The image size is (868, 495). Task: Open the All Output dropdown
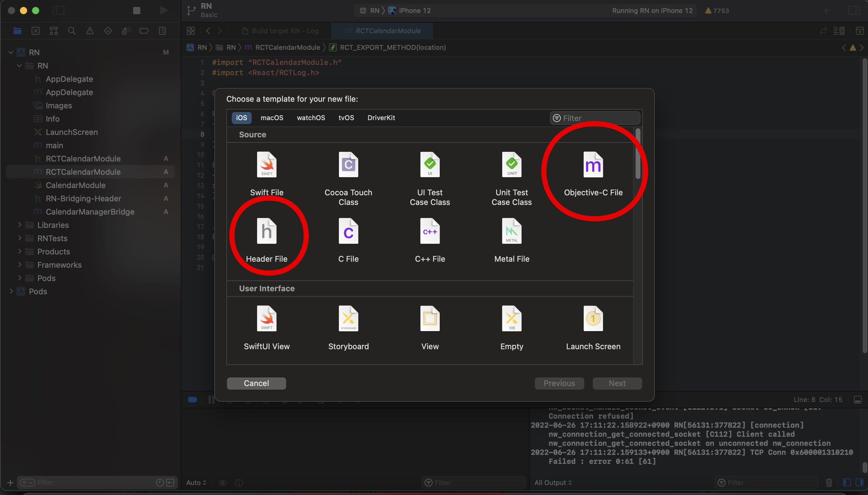[553, 482]
